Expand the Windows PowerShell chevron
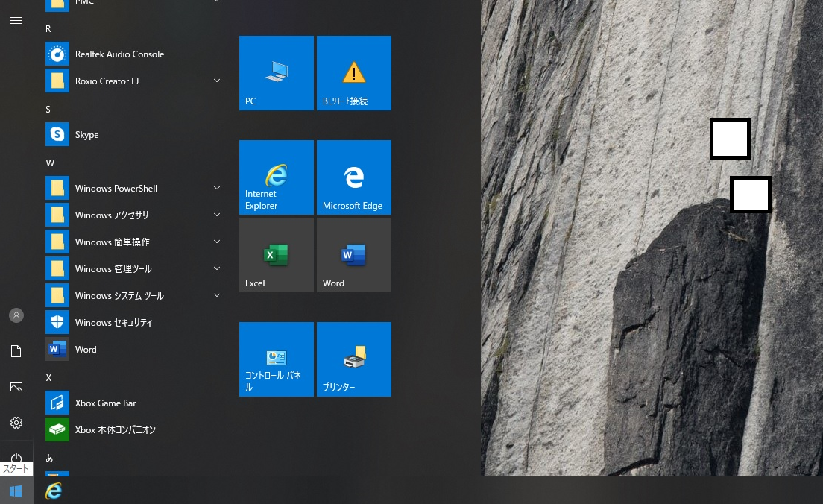The image size is (823, 504). [x=217, y=188]
